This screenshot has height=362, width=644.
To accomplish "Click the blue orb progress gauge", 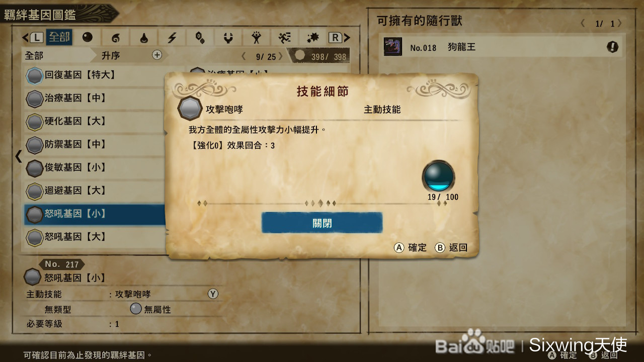I will pyautogui.click(x=438, y=176).
